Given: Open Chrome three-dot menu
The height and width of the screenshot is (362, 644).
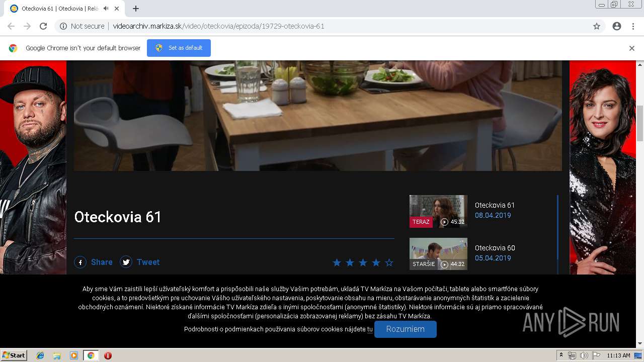Looking at the screenshot, I should click(x=633, y=26).
